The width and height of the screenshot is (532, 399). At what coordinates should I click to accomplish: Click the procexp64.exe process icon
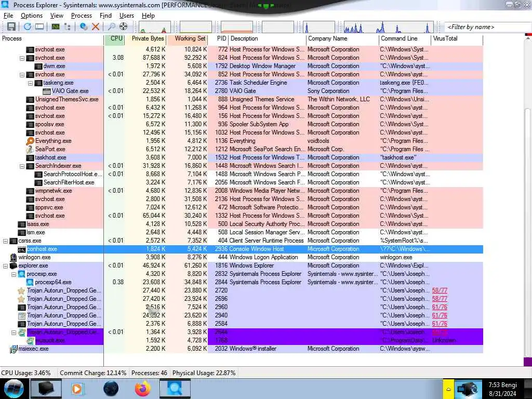point(30,282)
